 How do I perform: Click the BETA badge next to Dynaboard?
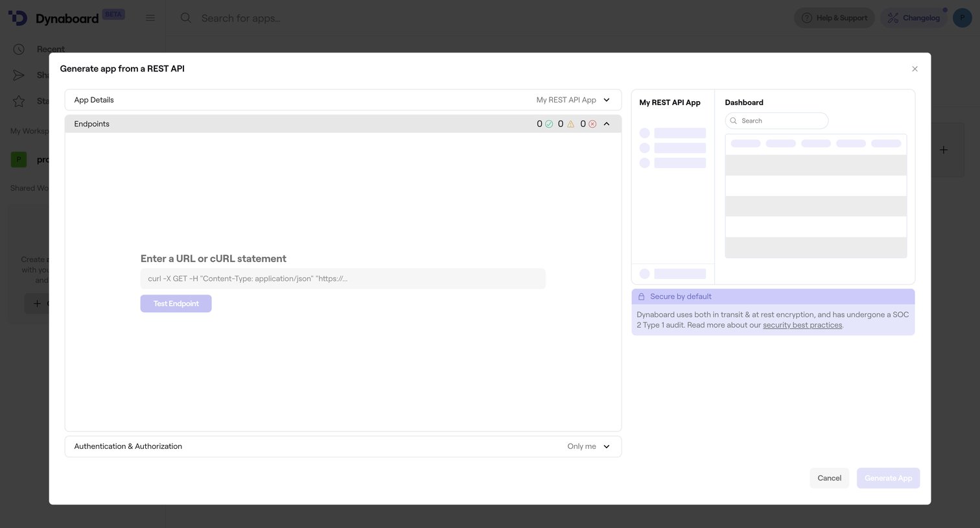pos(113,14)
